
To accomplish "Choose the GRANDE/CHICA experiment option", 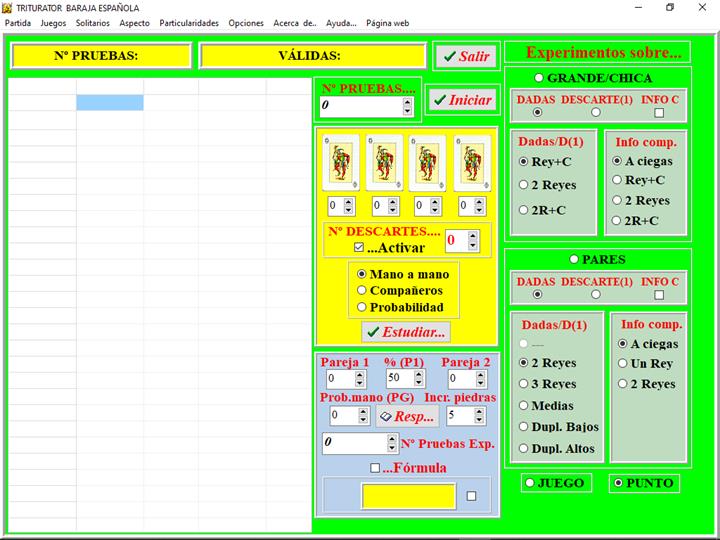I will (540, 78).
